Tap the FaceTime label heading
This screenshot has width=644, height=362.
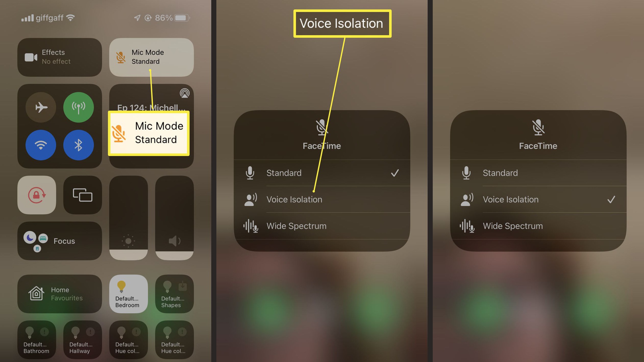tap(321, 146)
